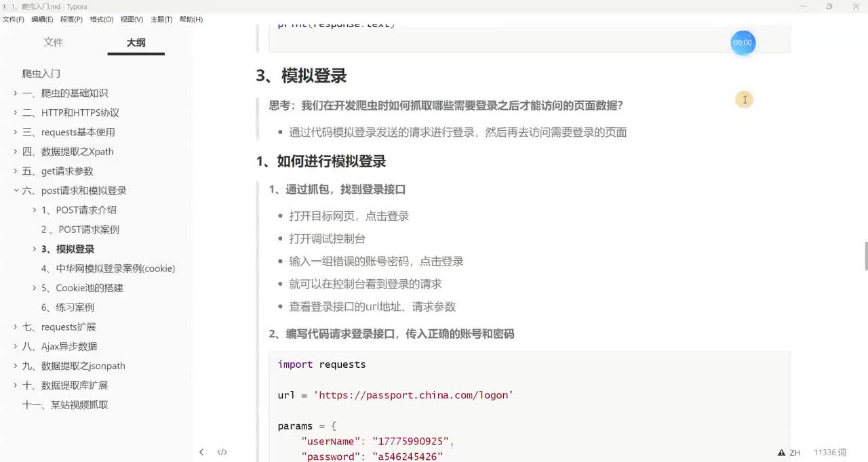Expand 七、requests扩展 outline chevron
Screen dimensions: 868x462
pyautogui.click(x=16, y=327)
